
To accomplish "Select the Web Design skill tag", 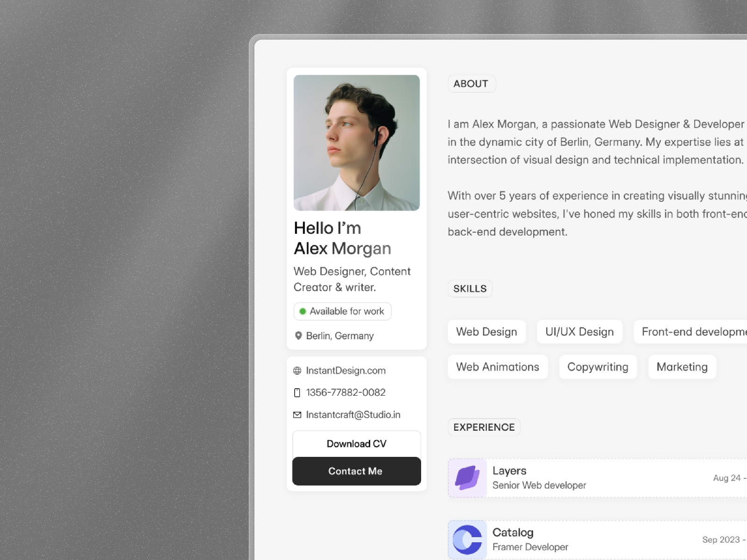I will (486, 332).
